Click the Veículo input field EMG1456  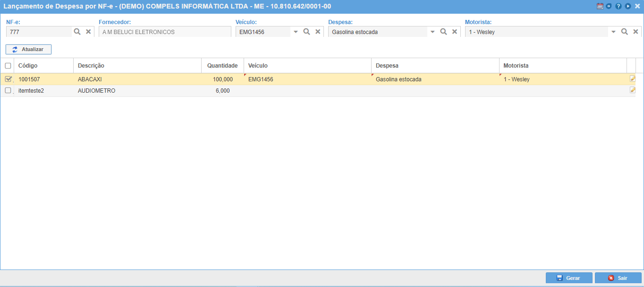[263, 32]
